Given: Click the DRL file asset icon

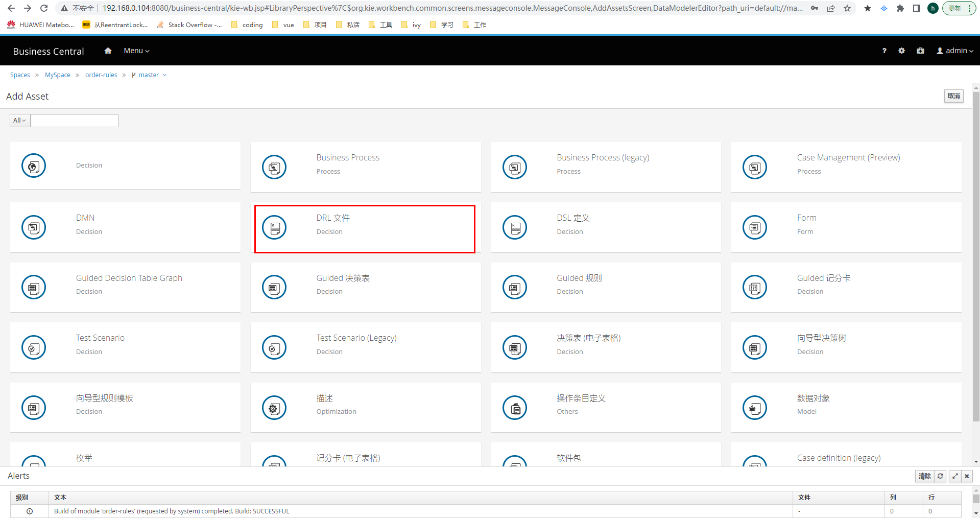Looking at the screenshot, I should pyautogui.click(x=274, y=227).
